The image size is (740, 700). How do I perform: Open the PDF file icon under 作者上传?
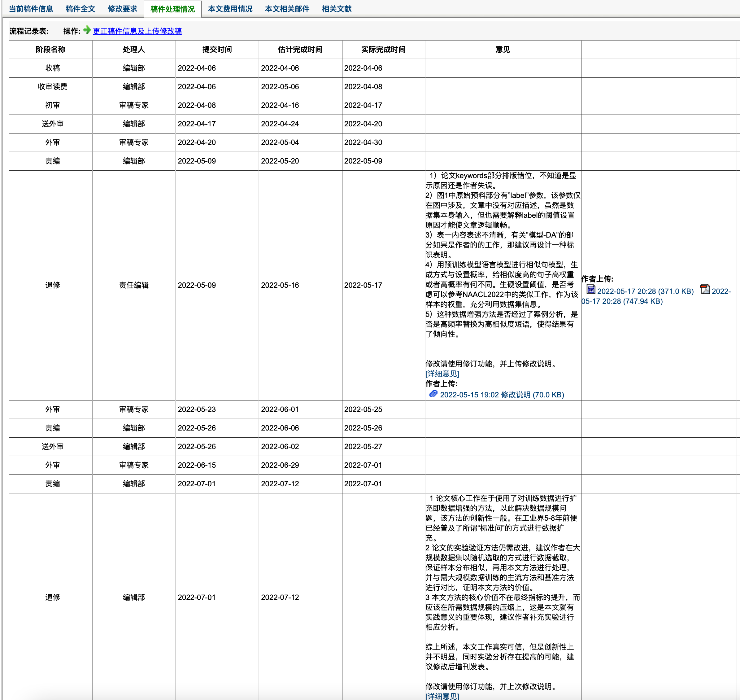pyautogui.click(x=705, y=289)
